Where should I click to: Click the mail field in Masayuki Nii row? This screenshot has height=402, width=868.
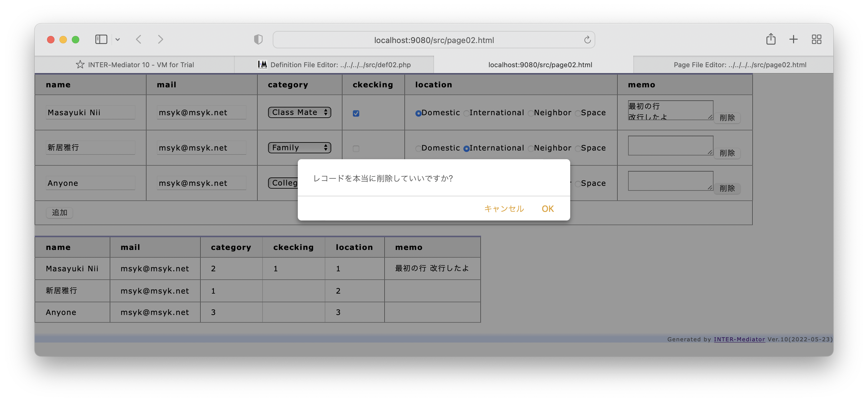(202, 112)
